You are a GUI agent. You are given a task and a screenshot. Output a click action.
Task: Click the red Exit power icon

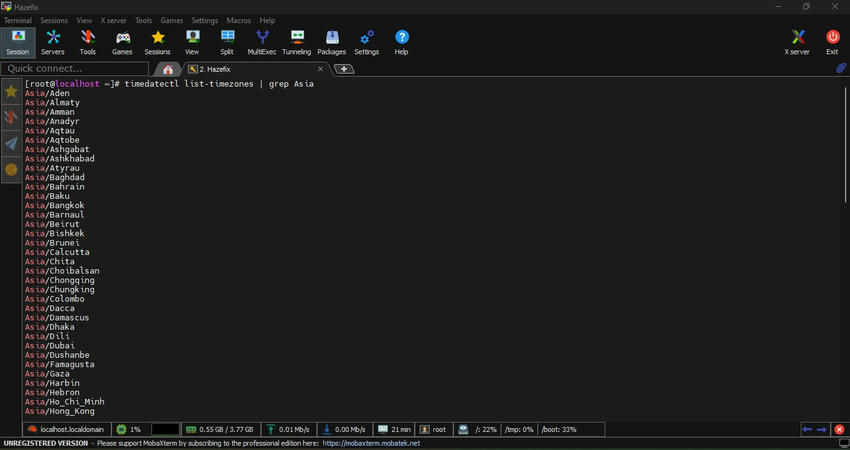click(832, 42)
